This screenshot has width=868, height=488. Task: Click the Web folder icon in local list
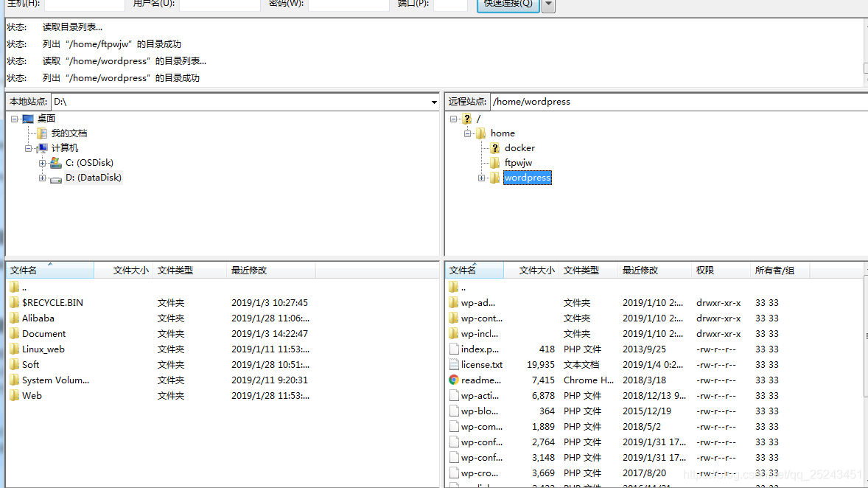pos(15,396)
